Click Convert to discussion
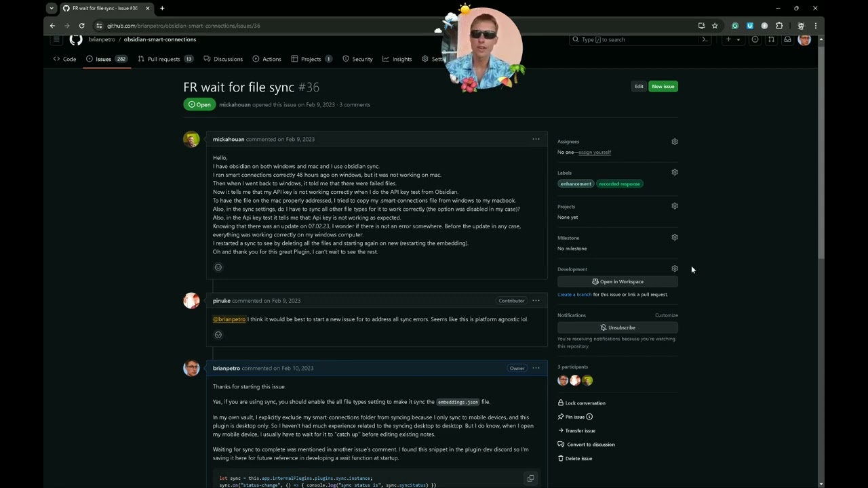868x488 pixels. (x=586, y=445)
